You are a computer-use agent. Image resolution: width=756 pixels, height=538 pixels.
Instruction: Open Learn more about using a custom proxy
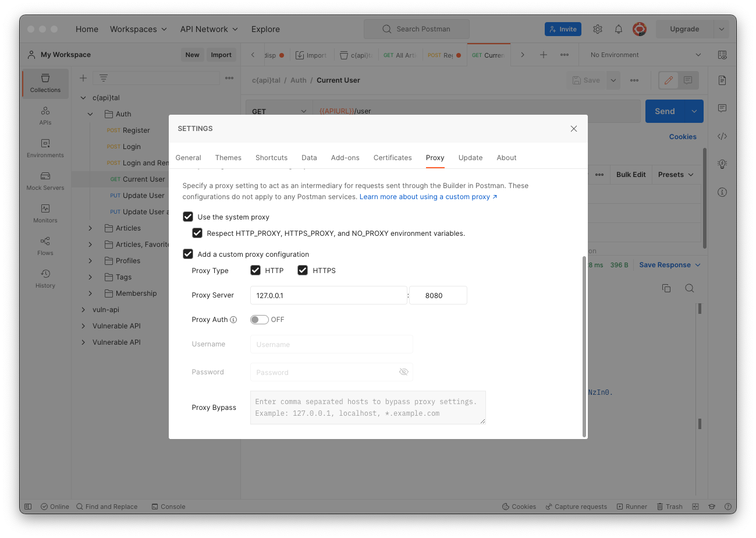click(428, 197)
